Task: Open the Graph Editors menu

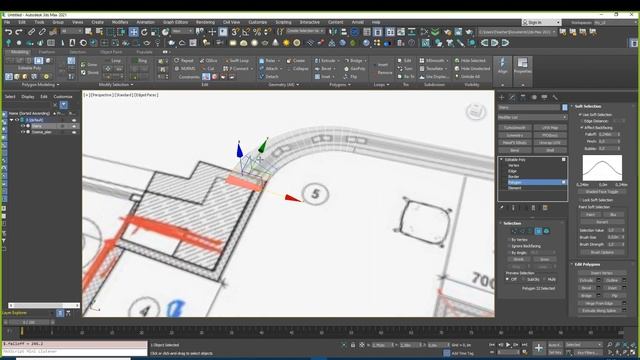Action: [175, 22]
